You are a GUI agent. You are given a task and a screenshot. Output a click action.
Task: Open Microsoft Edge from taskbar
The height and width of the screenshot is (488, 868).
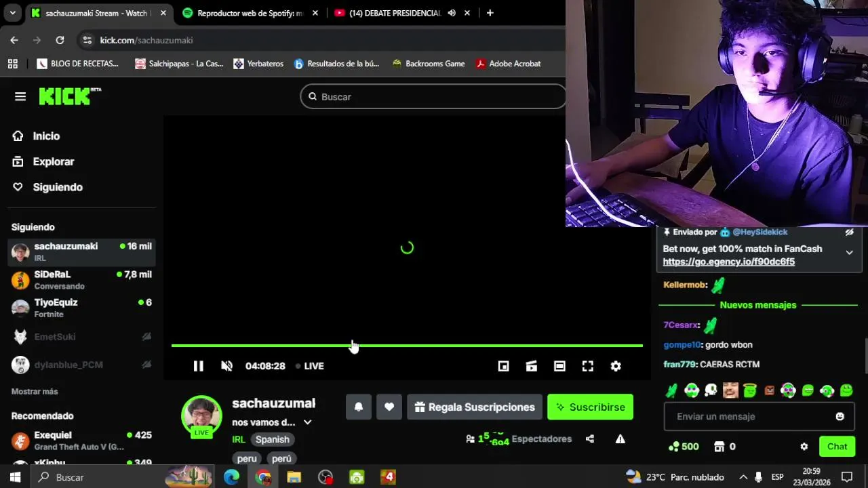click(232, 477)
